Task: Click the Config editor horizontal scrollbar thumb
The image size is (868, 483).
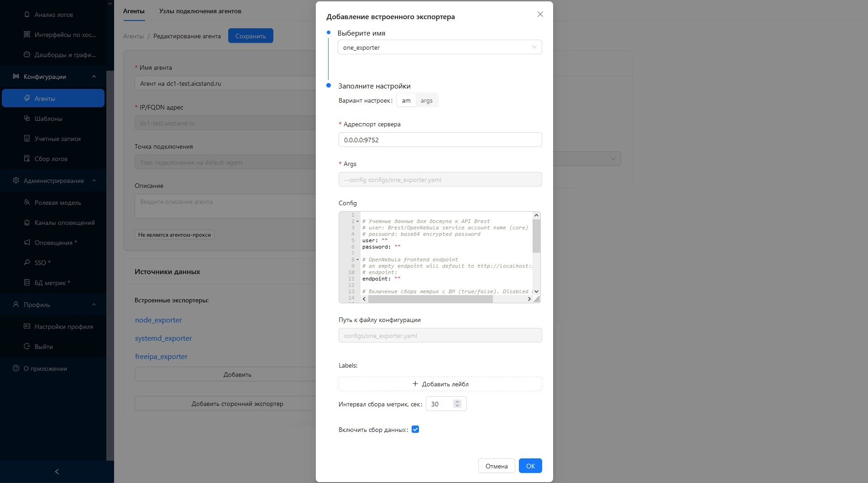Action: [430, 299]
